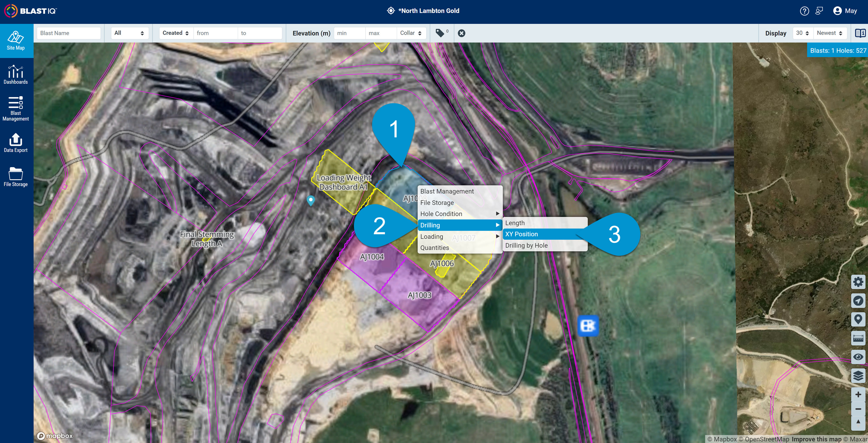Zoom out with the minus button
Screen dimensions: 868x443
(x=858, y=409)
